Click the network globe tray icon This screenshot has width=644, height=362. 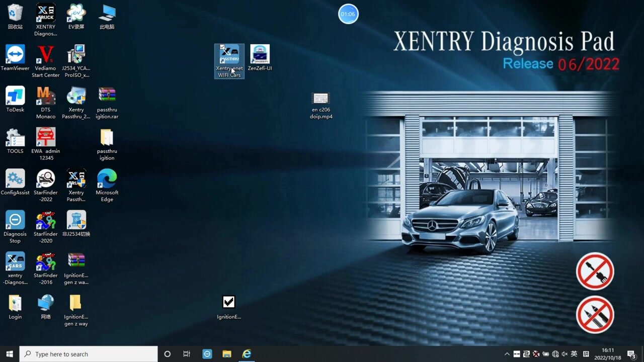click(x=555, y=354)
